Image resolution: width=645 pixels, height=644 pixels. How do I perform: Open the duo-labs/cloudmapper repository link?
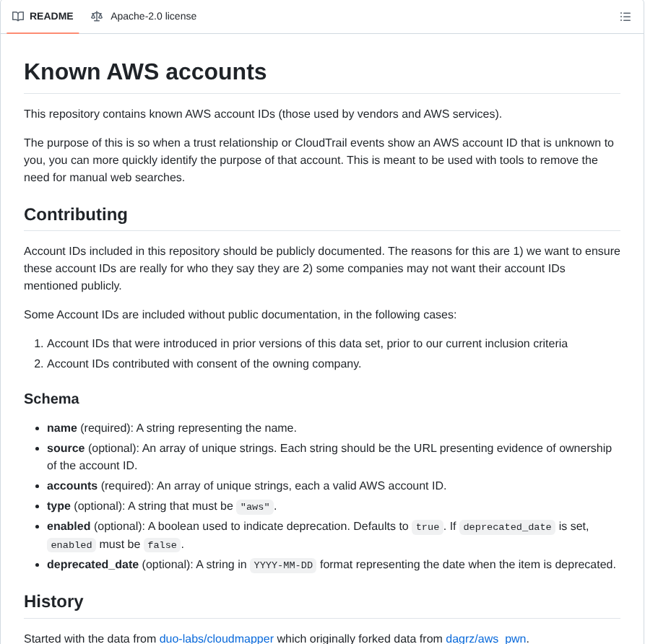[216, 638]
